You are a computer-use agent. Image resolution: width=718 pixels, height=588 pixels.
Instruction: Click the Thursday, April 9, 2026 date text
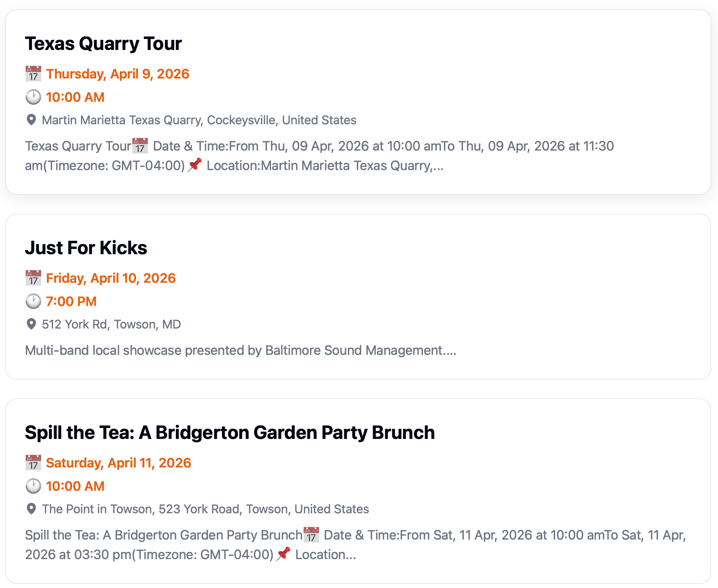click(118, 74)
